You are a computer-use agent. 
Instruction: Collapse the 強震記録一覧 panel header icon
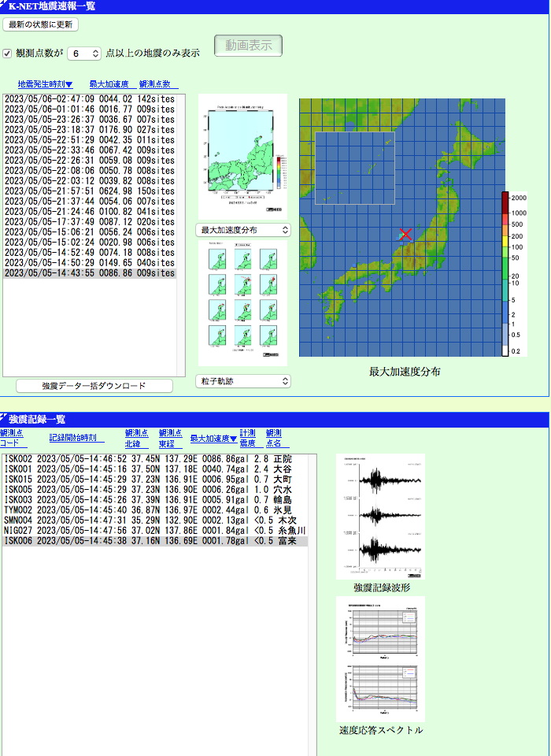(x=3, y=418)
